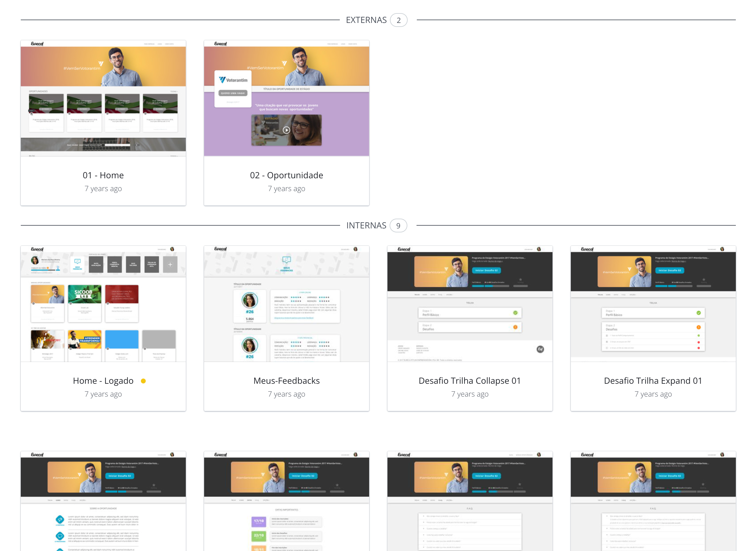Open the expanded F.A.Q screen thumbnail
The height and width of the screenshot is (551, 756).
pyautogui.click(x=653, y=501)
